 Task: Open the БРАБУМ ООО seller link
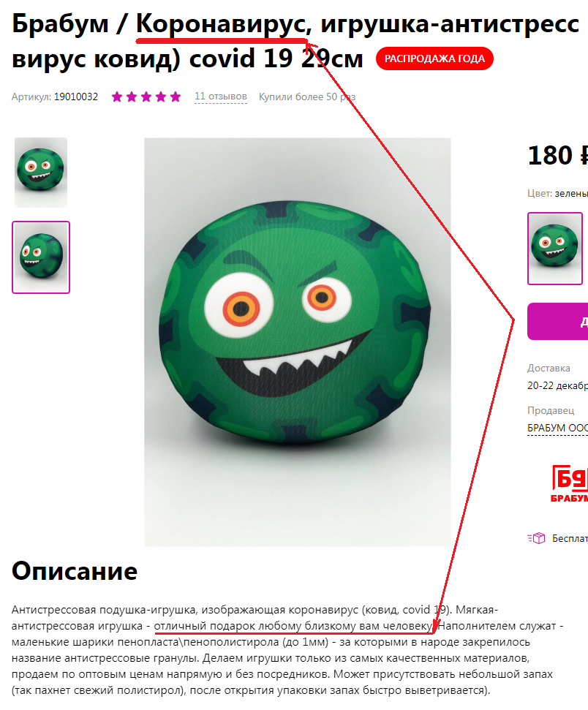557,428
